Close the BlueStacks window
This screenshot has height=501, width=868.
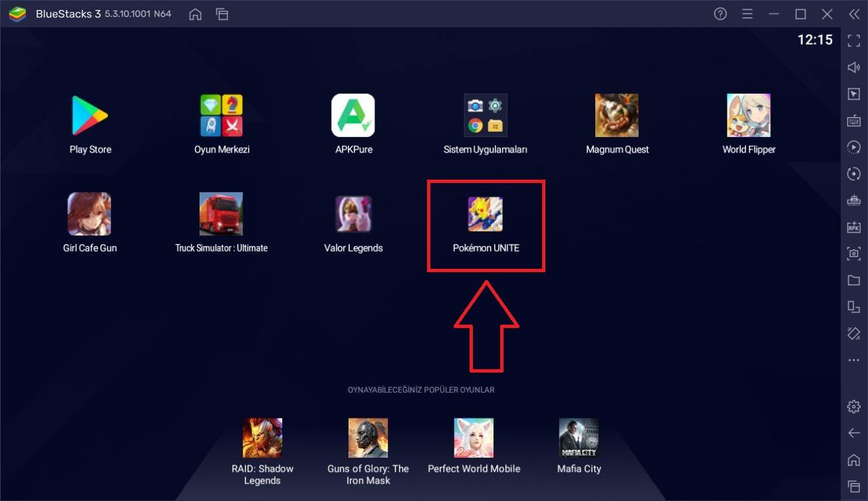(x=827, y=14)
